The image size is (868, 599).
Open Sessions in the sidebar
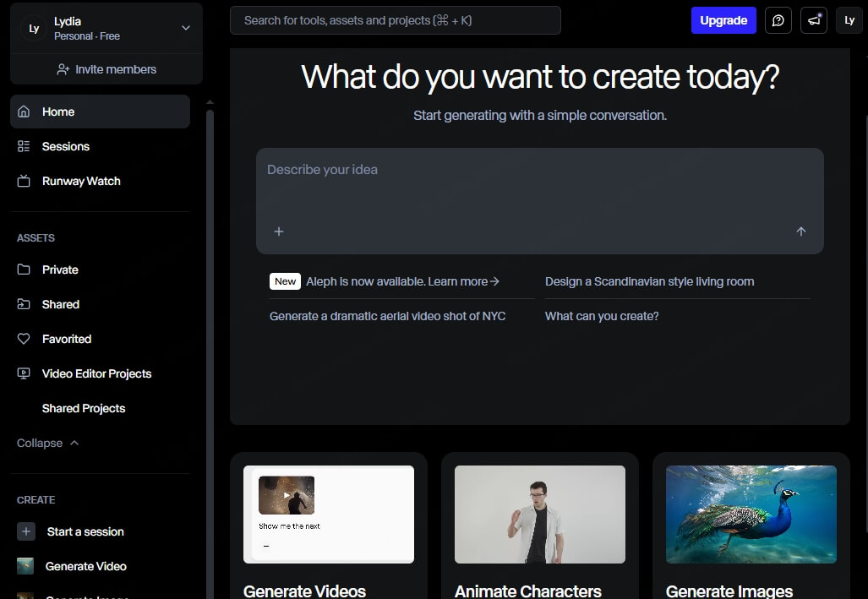click(x=101, y=146)
